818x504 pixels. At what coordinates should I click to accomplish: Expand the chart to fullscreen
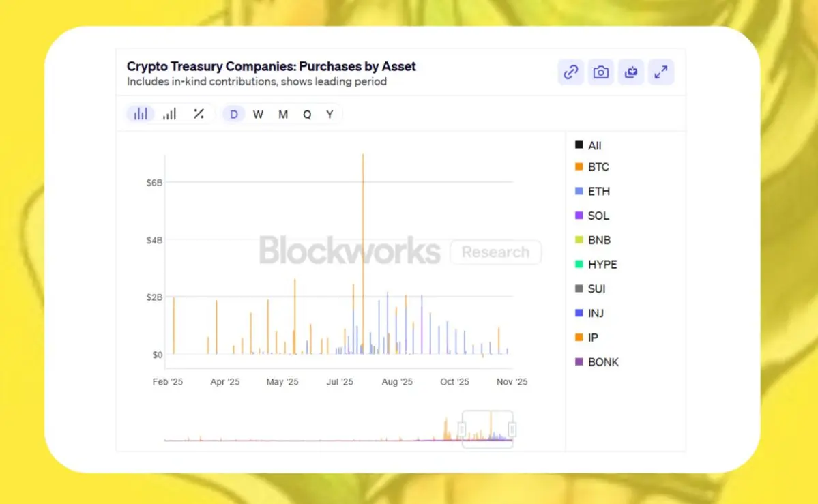tap(660, 72)
